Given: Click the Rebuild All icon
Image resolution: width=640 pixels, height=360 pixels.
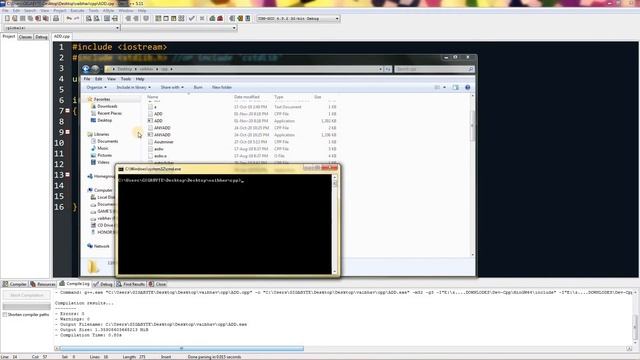Looking at the screenshot, I should pos(181,18).
